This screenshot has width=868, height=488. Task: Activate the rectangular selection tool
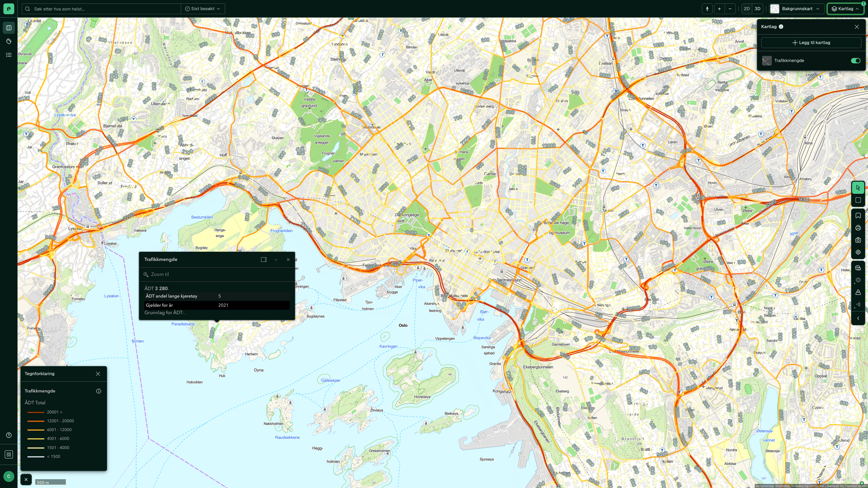coord(858,200)
